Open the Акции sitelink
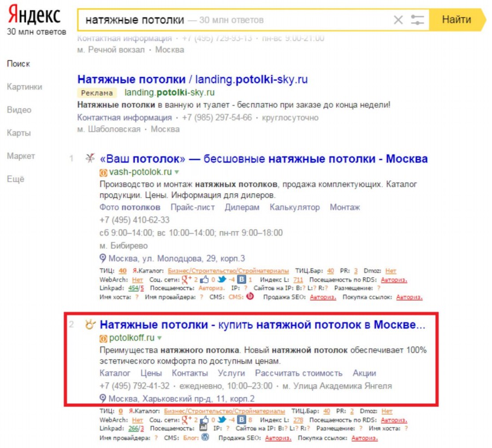 coord(364,373)
